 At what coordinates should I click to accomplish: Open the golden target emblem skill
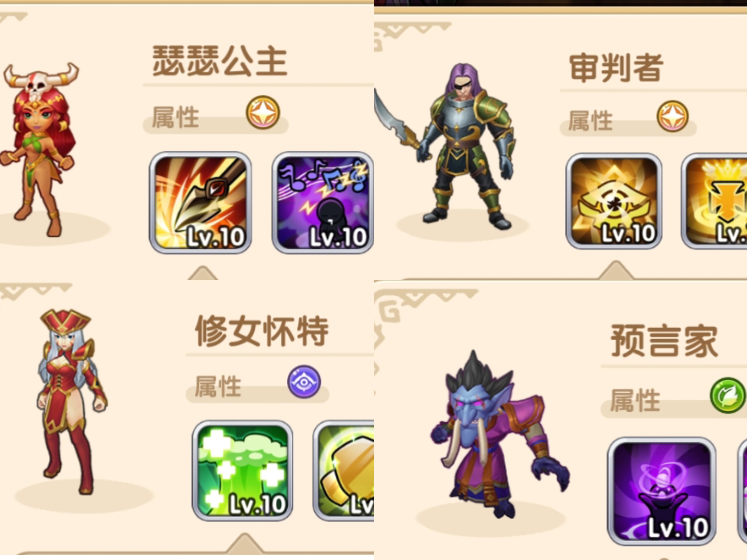point(614,201)
